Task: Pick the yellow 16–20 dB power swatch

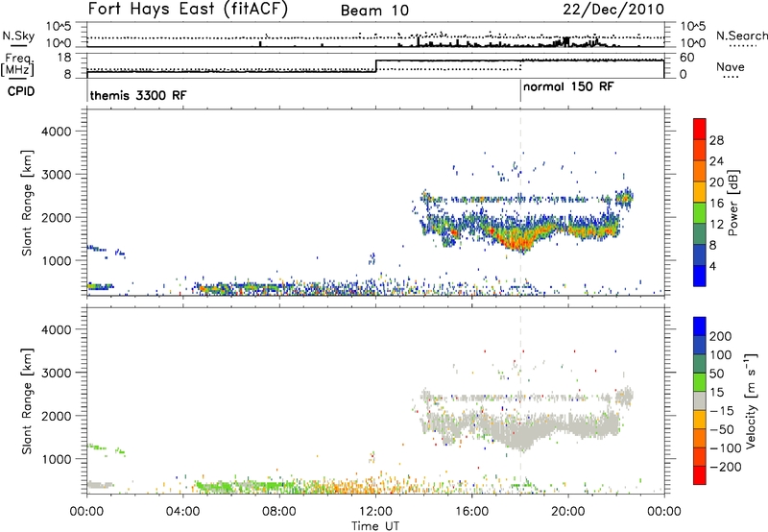Action: click(x=700, y=192)
